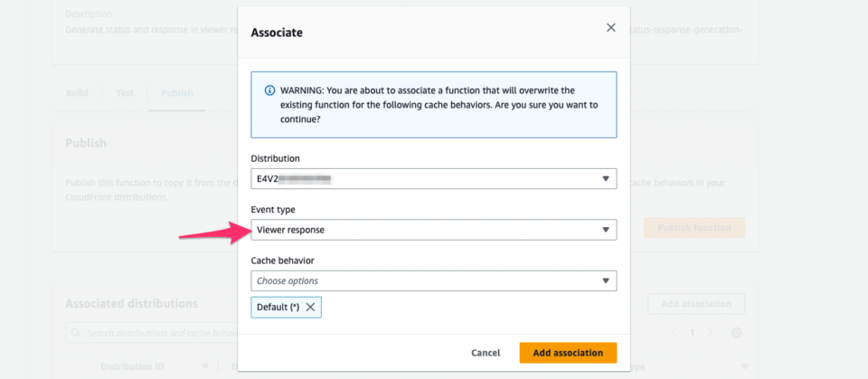Expand the Event type dropdown
The width and height of the screenshot is (868, 379).
(x=434, y=230)
